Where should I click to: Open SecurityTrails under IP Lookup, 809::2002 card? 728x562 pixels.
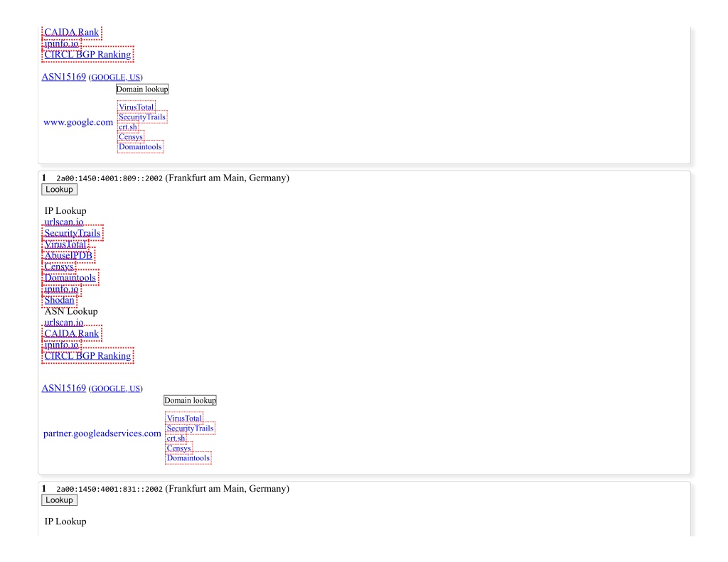pos(73,233)
